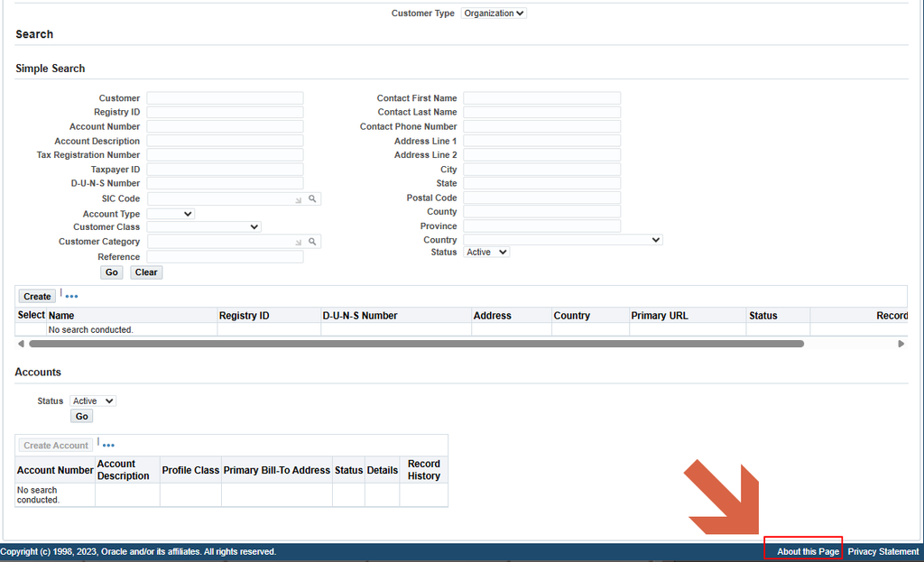Click the Create button

(x=37, y=296)
